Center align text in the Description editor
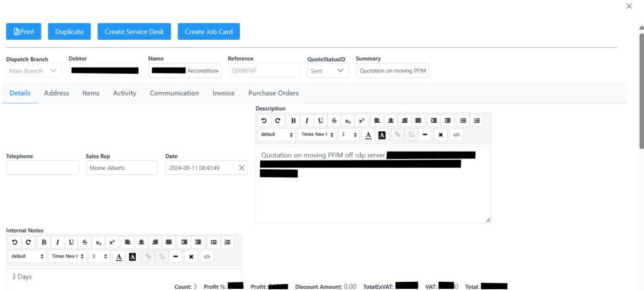Image resolution: width=644 pixels, height=290 pixels. point(391,121)
